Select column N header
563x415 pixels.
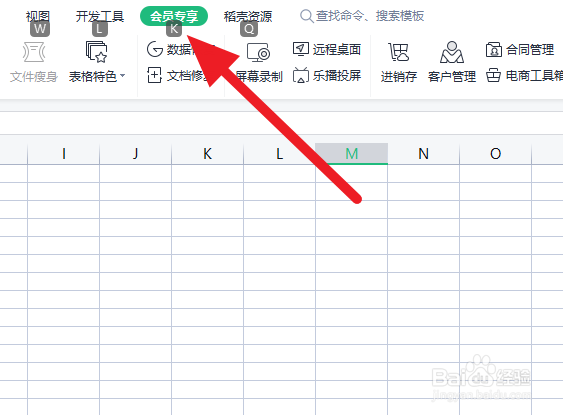[x=424, y=154]
